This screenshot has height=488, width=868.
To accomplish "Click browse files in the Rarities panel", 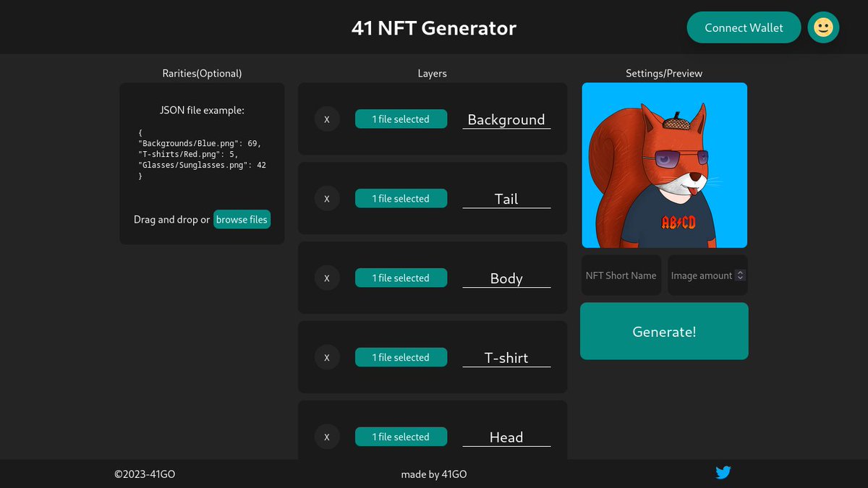I will pos(242,219).
